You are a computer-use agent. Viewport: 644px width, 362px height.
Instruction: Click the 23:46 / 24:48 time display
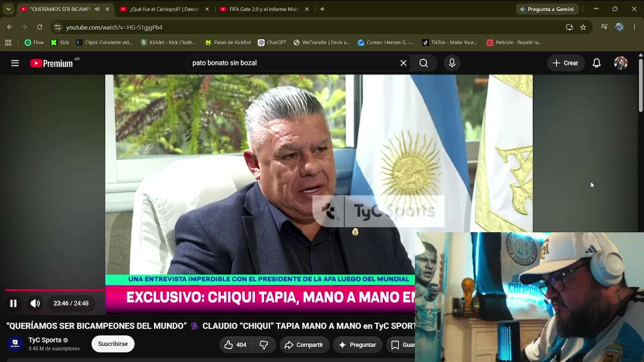point(71,303)
